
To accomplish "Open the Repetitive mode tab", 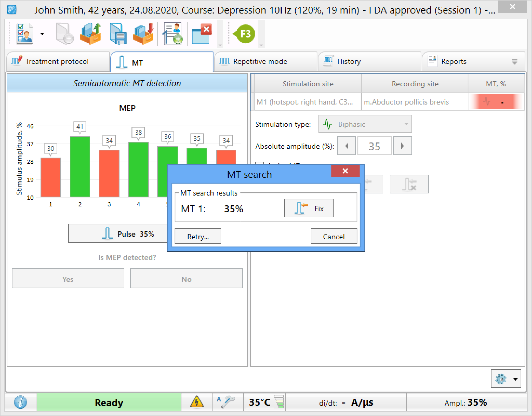I will coord(266,62).
